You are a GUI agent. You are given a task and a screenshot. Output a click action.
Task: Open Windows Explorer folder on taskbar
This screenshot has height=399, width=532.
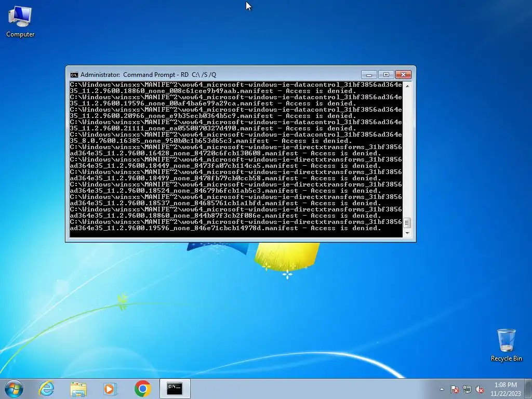[78, 389]
